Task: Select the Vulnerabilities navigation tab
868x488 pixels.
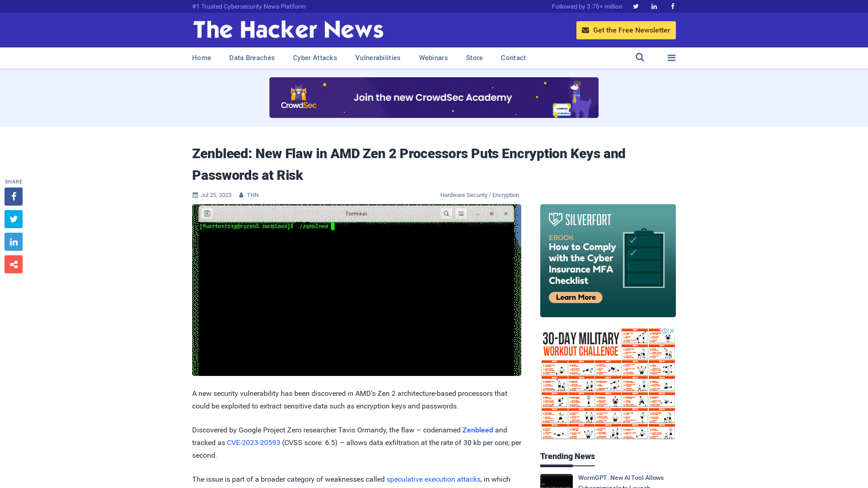Action: [377, 57]
